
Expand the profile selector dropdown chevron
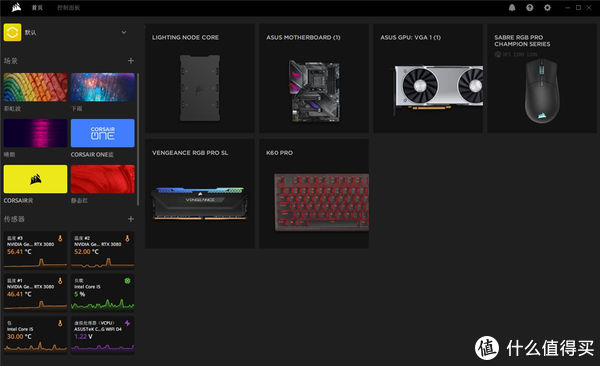[124, 33]
